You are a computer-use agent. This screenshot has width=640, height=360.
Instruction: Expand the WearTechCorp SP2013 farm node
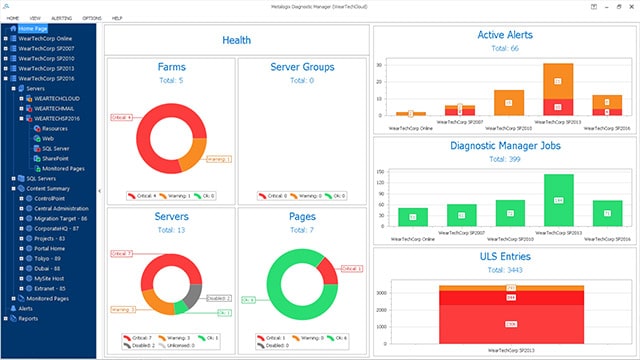point(5,68)
